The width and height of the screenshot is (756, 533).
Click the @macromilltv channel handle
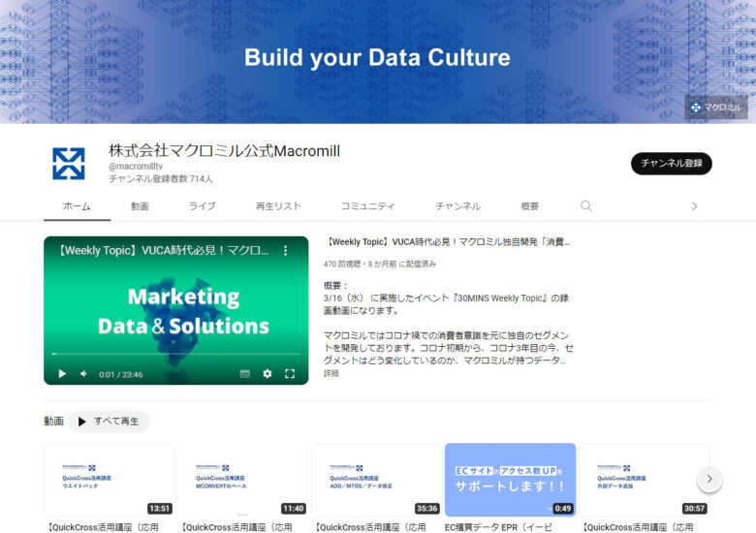coord(136,167)
